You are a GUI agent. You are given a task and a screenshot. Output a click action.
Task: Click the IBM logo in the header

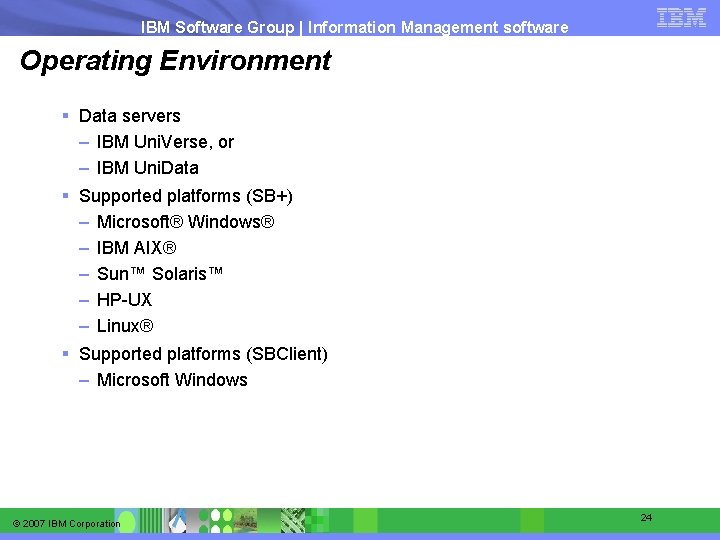tap(681, 18)
